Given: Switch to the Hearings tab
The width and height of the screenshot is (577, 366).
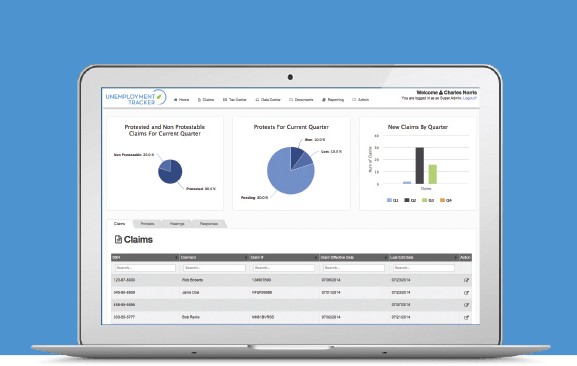Looking at the screenshot, I should [x=177, y=224].
